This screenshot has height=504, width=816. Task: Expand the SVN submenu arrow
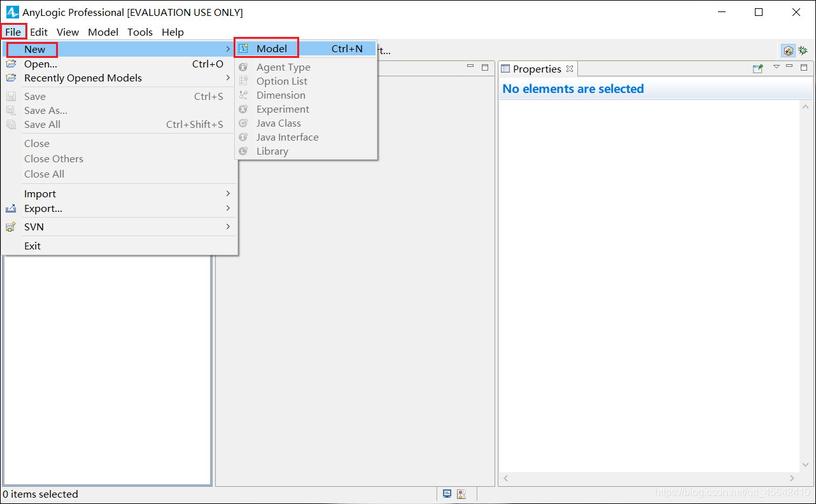click(x=228, y=227)
